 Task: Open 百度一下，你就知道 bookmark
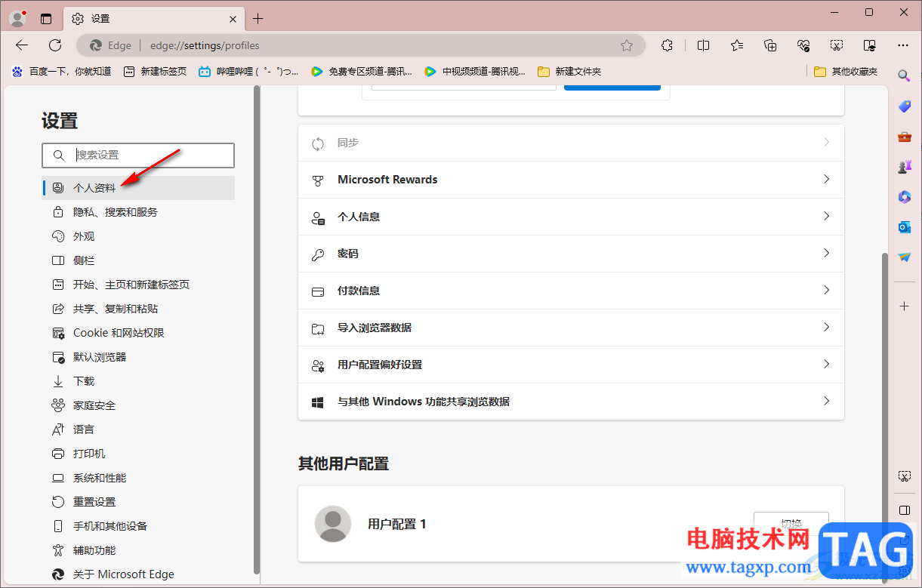tap(60, 71)
